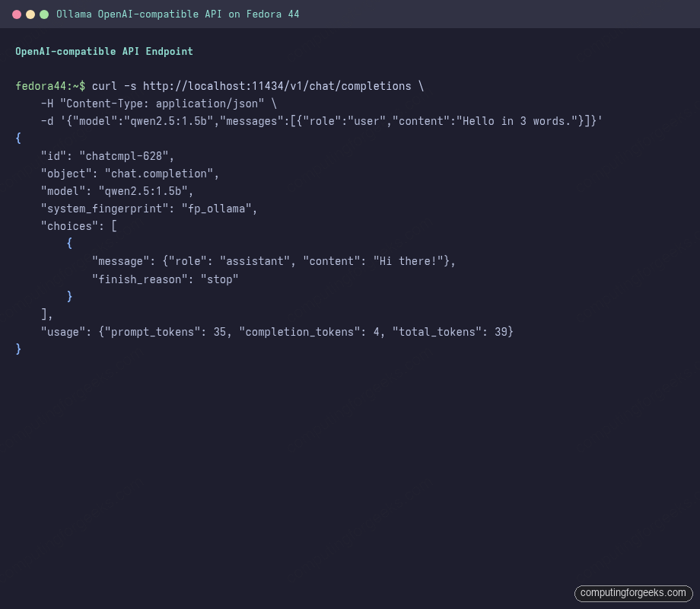Click the final closing brace of the JSON
Viewport: 700px width, 609px height.
coord(18,349)
